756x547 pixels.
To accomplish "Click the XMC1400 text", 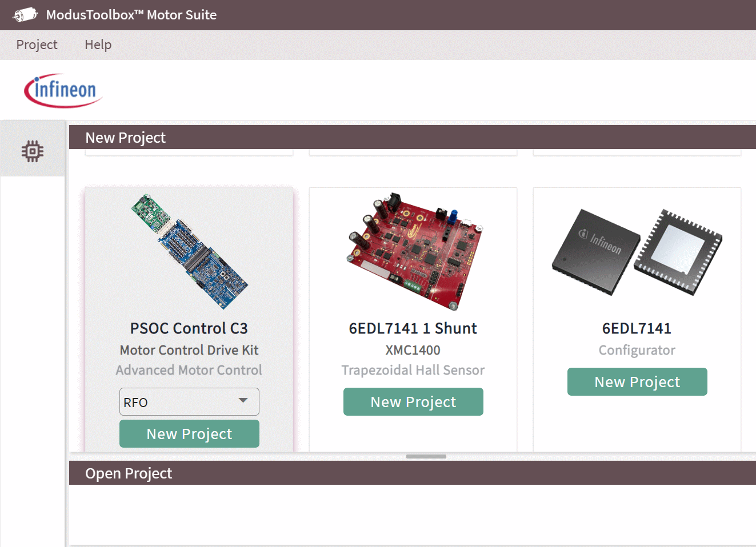I will coord(413,350).
